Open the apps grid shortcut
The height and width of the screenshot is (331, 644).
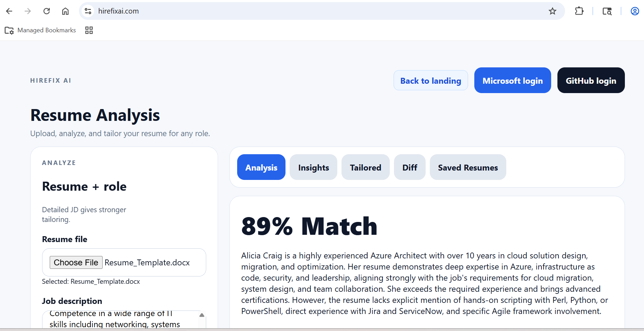pos(89,30)
